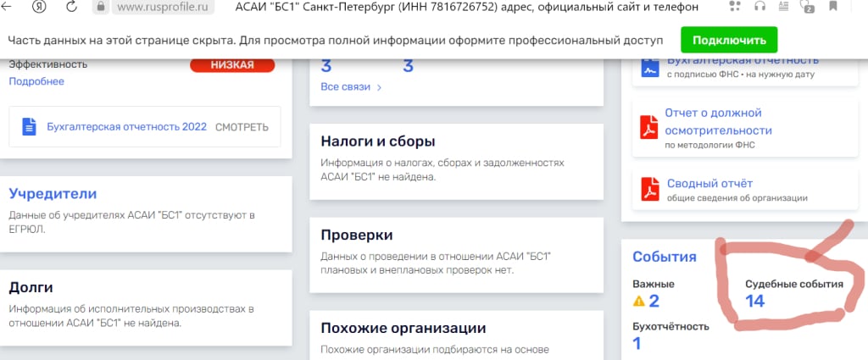This screenshot has height=360, width=868.
Task: Click the Судебные события label
Action: tap(794, 285)
